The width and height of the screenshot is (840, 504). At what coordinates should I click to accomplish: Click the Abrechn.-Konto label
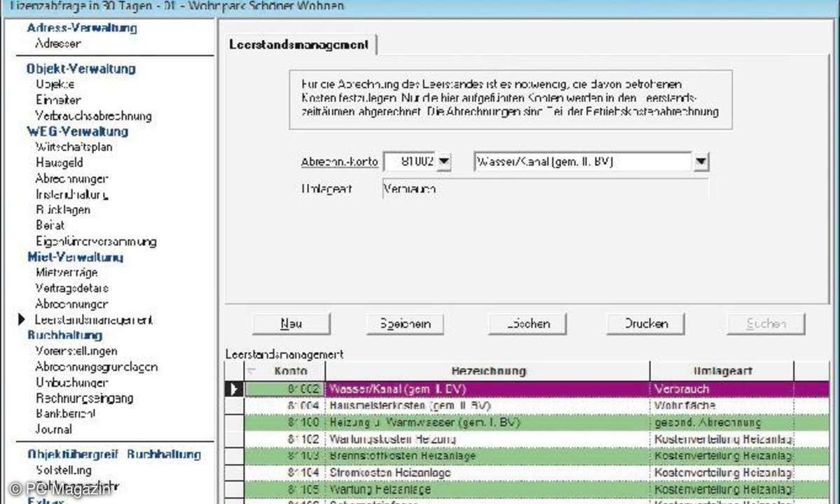pos(339,162)
